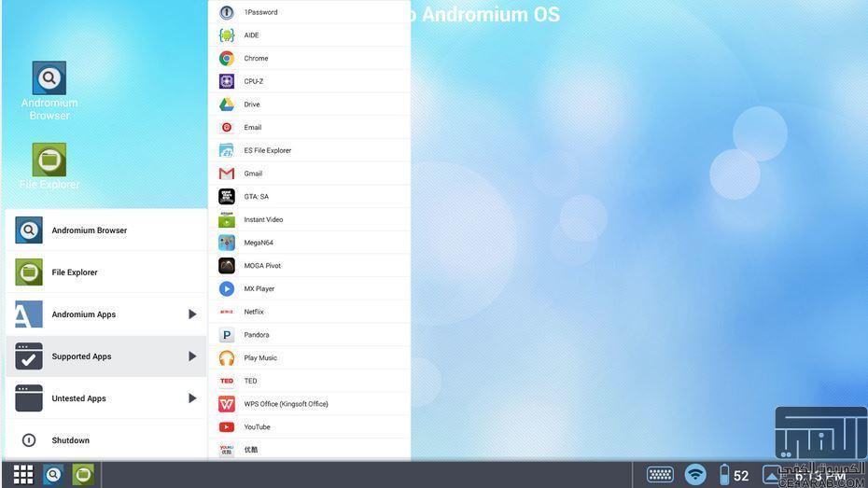Open the Email app icon

(227, 127)
